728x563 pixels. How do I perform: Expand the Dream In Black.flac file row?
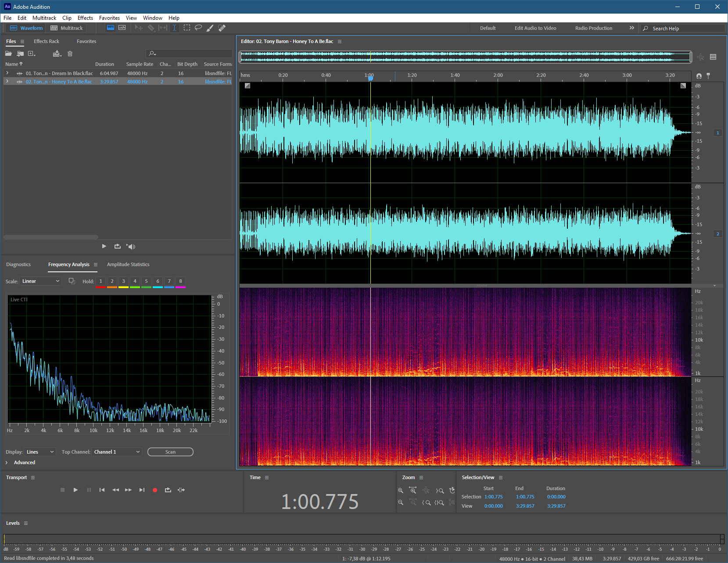(x=7, y=73)
